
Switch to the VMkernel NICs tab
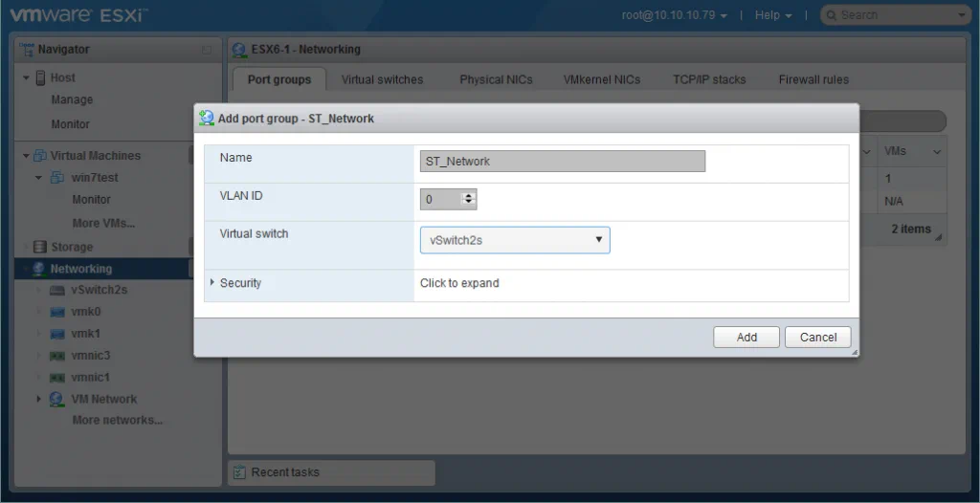point(602,79)
